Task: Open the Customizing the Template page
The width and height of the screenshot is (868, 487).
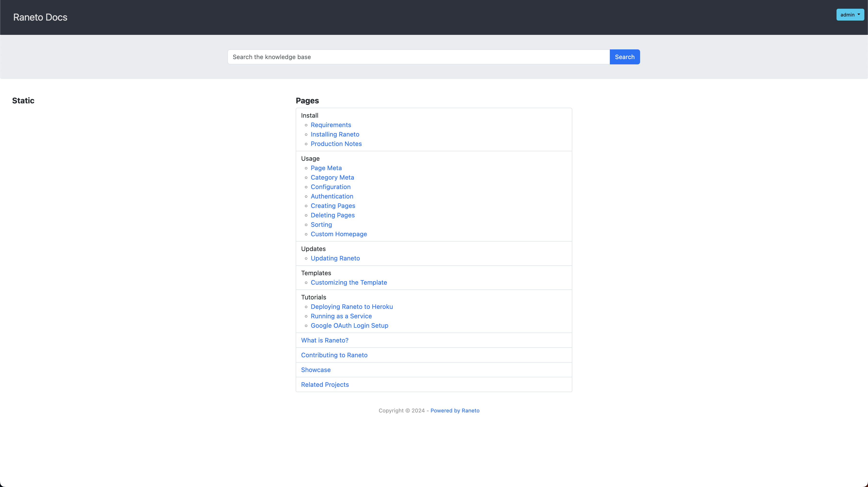Action: coord(349,282)
